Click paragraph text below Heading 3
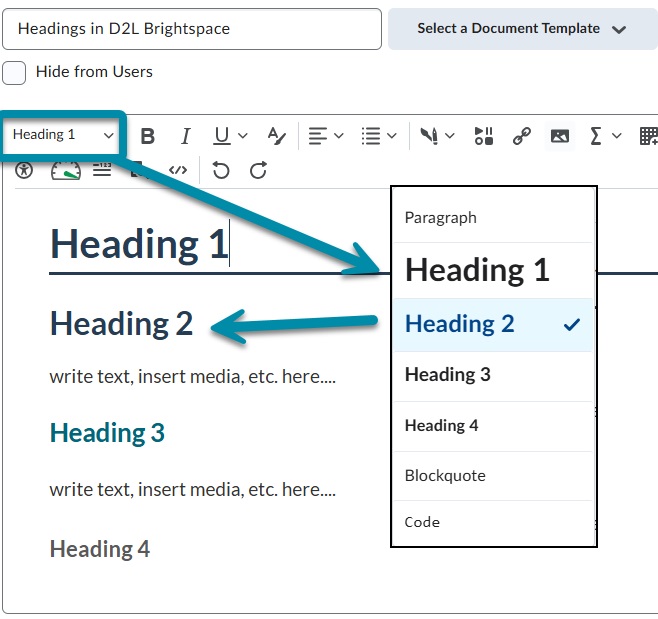 (193, 489)
